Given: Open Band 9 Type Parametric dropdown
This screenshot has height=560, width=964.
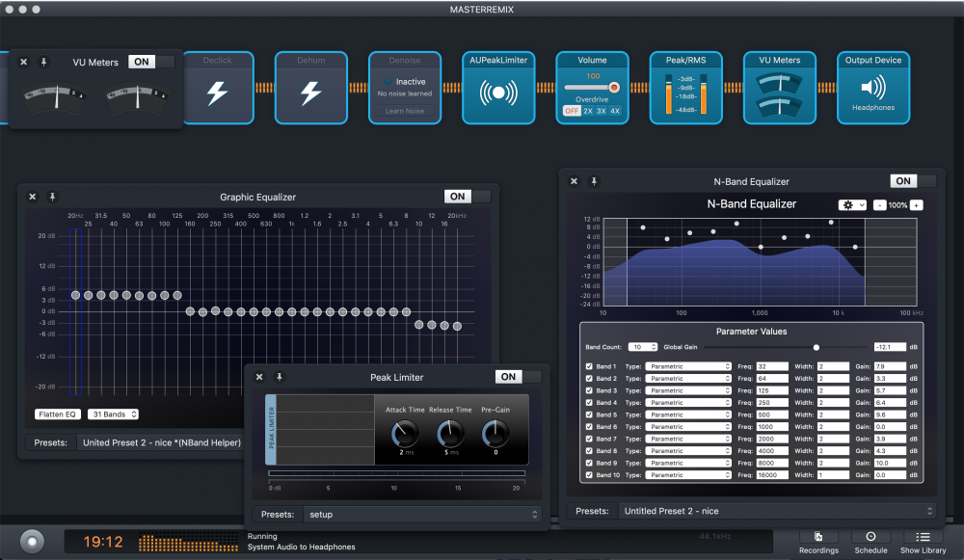Looking at the screenshot, I should [x=688, y=463].
